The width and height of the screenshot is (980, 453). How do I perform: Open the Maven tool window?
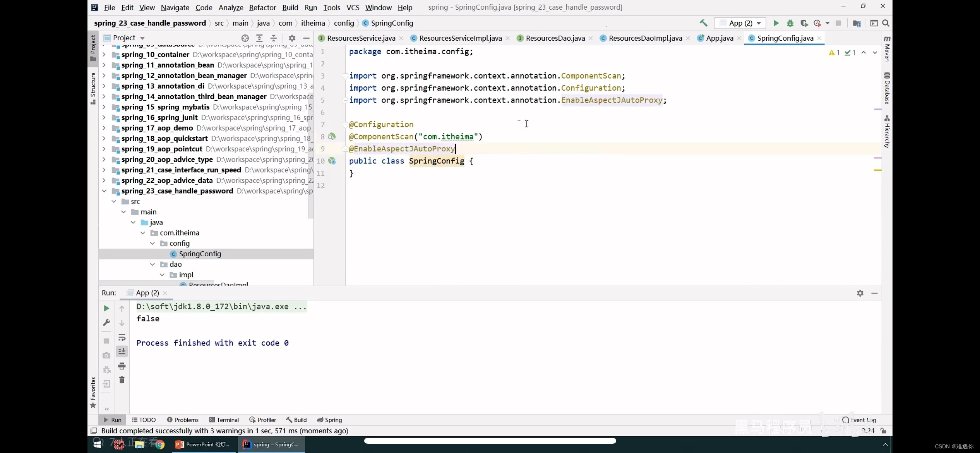887,48
